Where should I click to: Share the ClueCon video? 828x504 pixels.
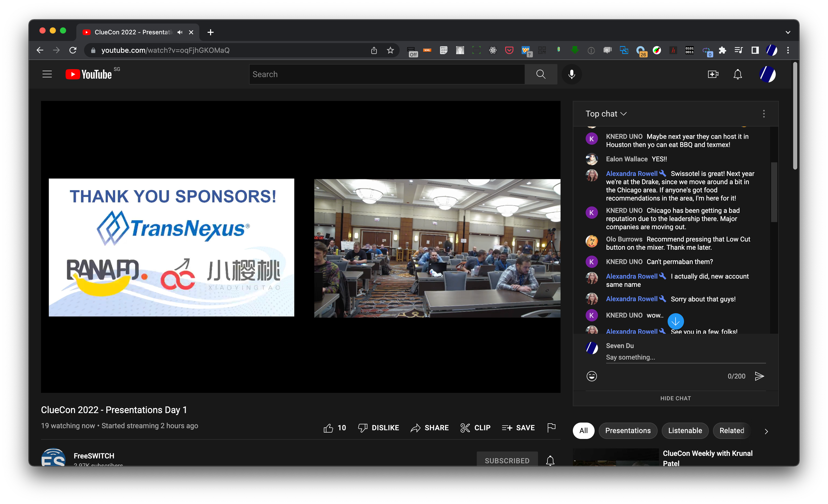(x=429, y=427)
